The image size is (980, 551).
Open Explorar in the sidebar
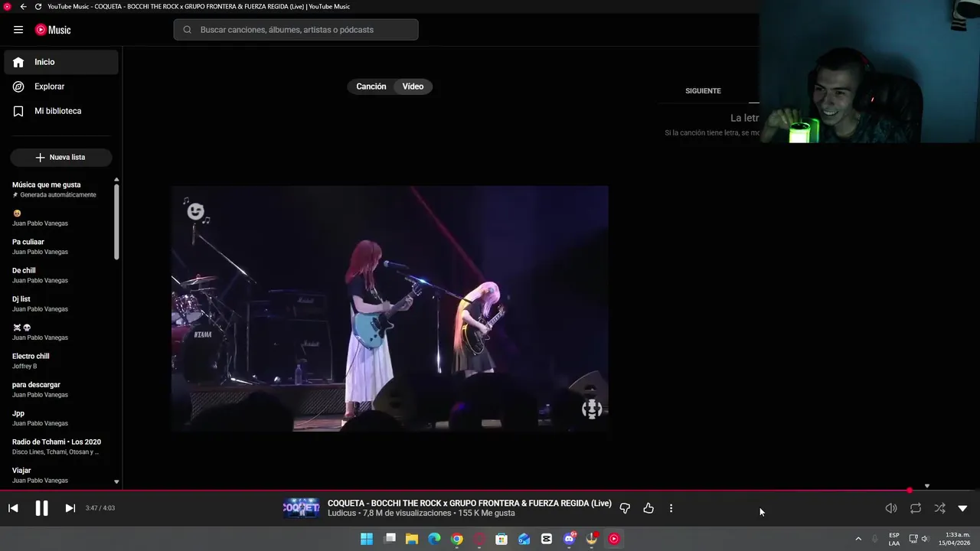point(61,86)
